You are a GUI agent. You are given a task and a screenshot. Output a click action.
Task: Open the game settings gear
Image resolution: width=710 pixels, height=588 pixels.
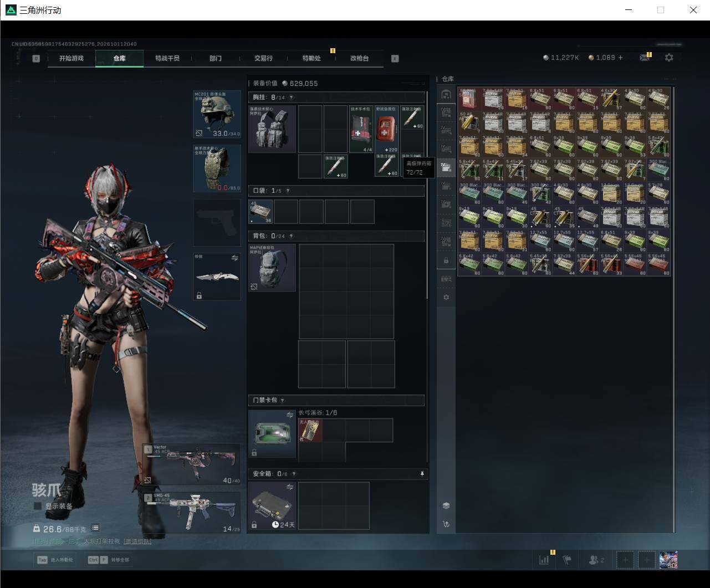[669, 58]
